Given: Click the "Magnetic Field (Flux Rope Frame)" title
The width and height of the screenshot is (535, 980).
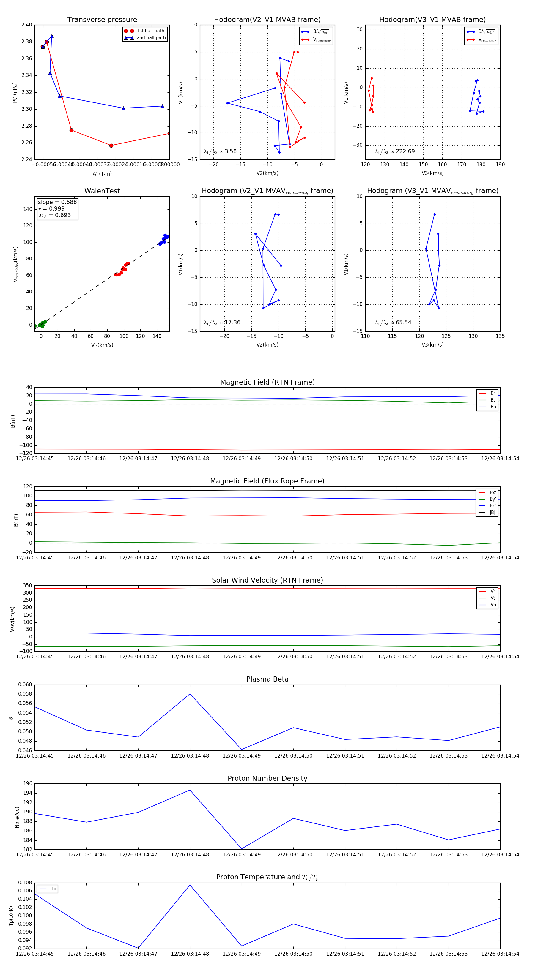Looking at the screenshot, I should pyautogui.click(x=267, y=481).
